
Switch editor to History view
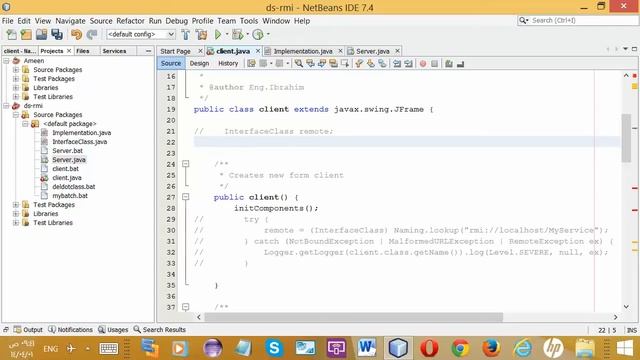click(x=228, y=64)
